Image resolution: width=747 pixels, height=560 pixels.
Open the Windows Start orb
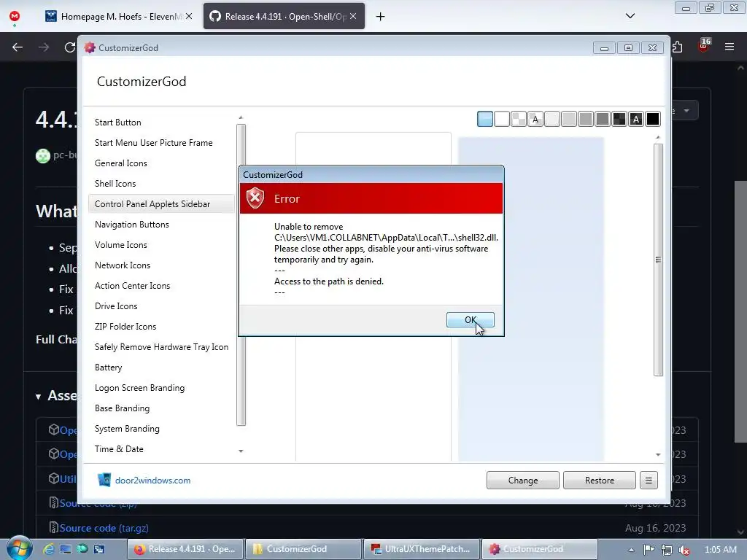click(x=19, y=548)
